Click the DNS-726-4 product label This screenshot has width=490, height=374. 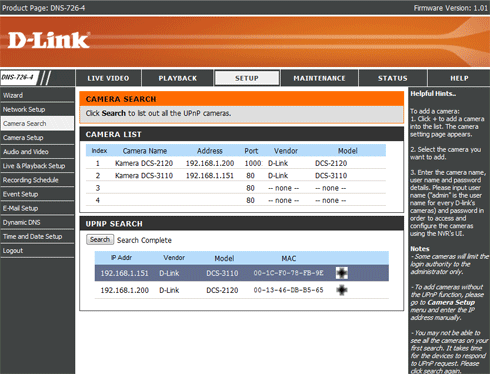pos(17,77)
